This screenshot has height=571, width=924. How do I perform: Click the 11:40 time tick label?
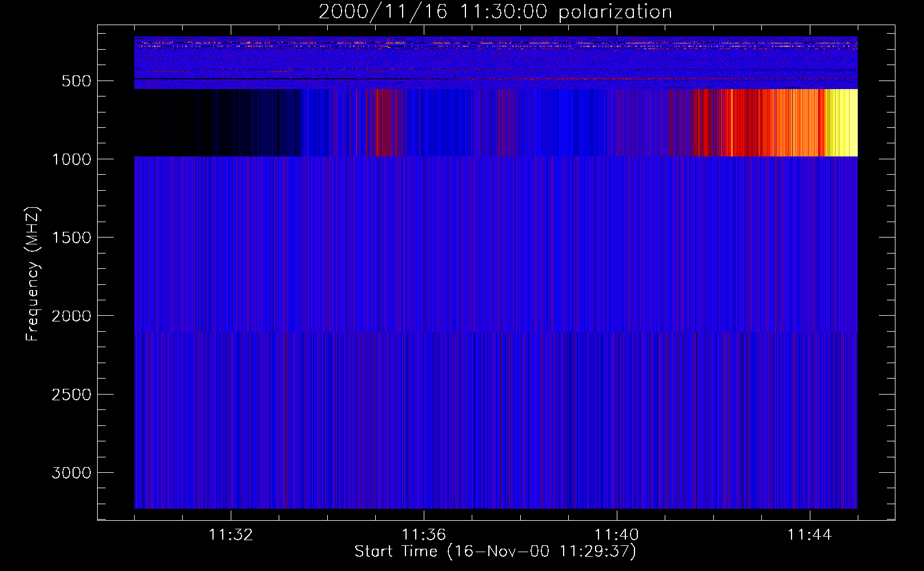click(617, 535)
